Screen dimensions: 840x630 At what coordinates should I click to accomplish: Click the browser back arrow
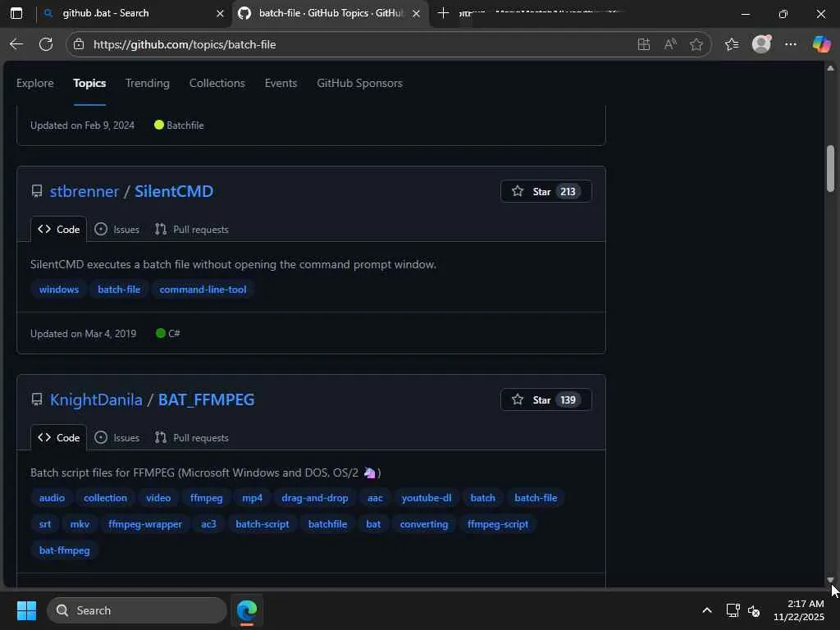pyautogui.click(x=16, y=44)
